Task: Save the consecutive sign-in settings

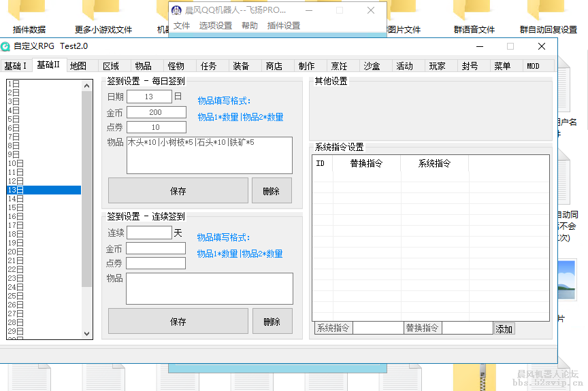Action: pos(178,321)
